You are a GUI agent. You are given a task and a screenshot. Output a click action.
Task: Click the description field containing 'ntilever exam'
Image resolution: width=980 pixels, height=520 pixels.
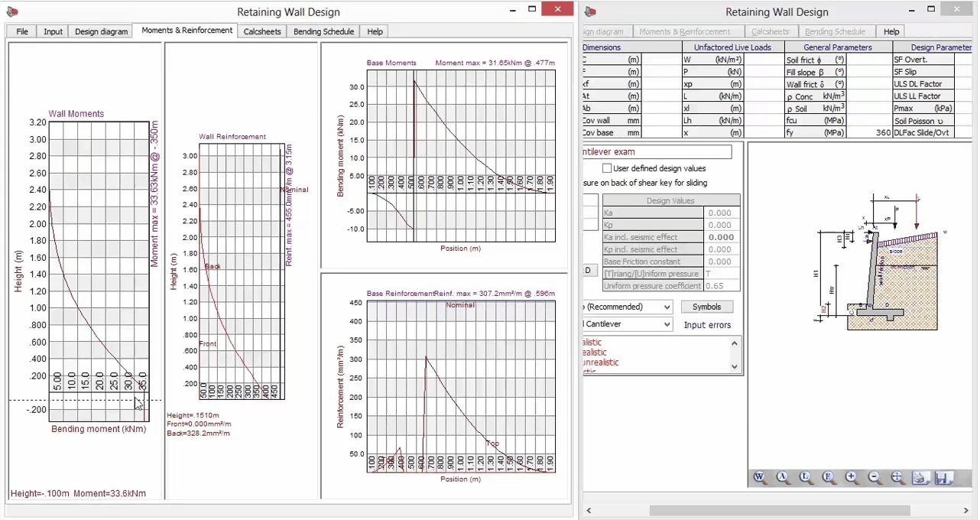657,152
